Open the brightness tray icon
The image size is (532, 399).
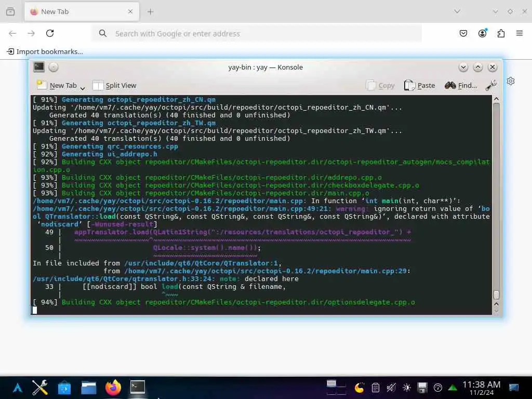tap(406, 388)
